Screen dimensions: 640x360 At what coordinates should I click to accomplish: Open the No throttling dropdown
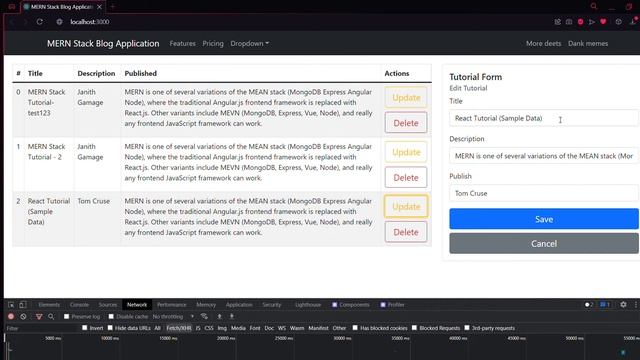point(173,316)
